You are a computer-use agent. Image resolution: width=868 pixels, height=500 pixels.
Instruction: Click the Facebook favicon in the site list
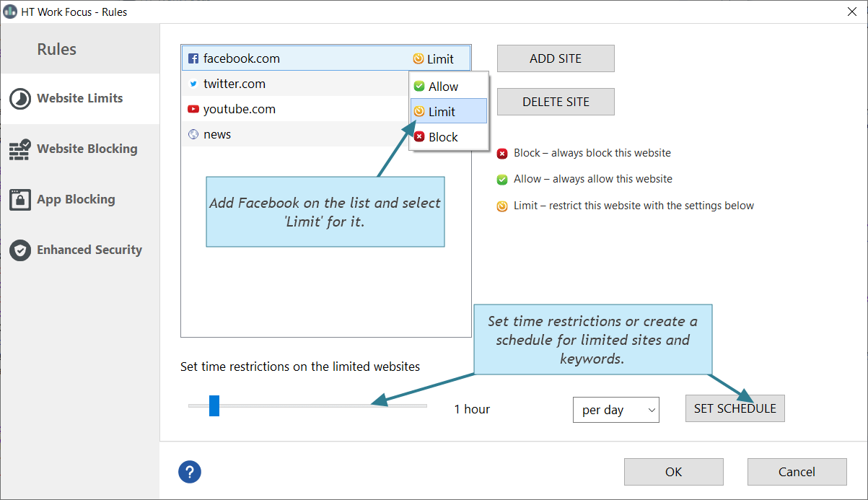[193, 58]
